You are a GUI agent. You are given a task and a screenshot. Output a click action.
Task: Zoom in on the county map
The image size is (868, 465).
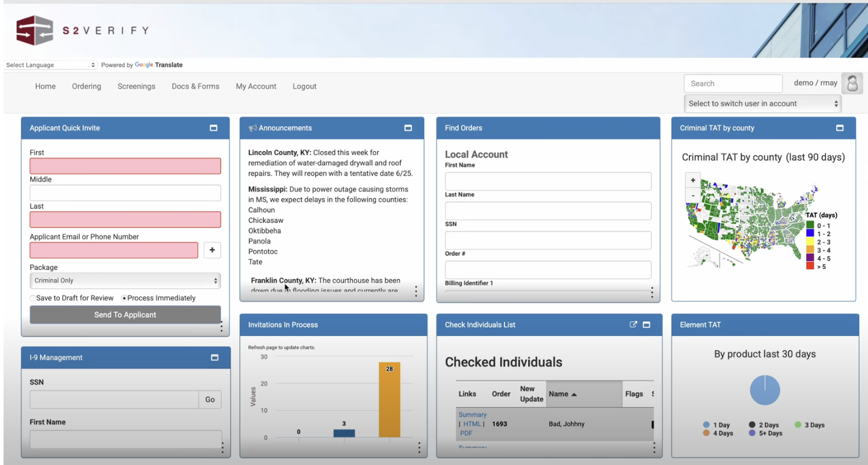pos(693,180)
